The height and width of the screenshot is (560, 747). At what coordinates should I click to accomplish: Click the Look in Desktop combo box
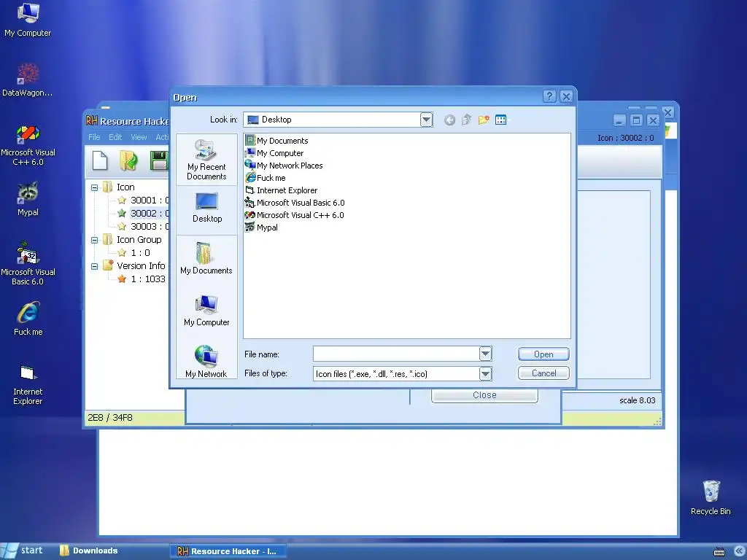(x=338, y=120)
